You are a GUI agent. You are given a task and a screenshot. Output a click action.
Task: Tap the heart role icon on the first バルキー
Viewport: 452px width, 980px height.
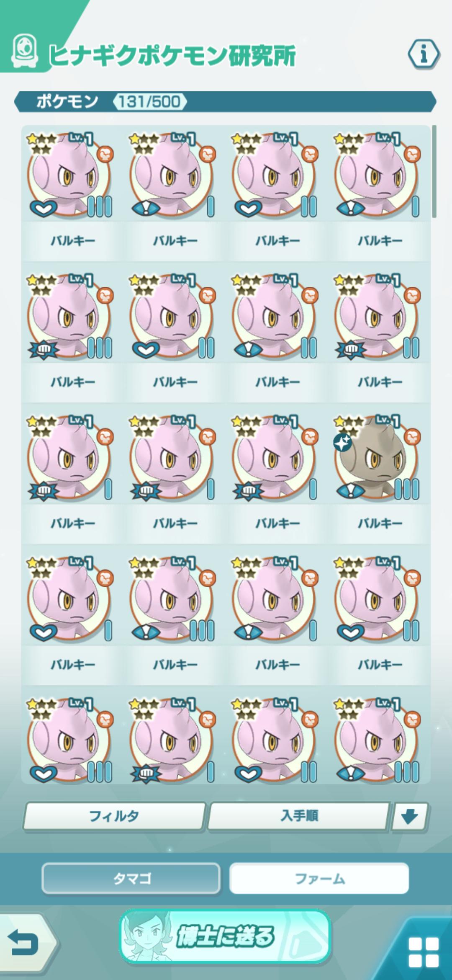[x=43, y=208]
